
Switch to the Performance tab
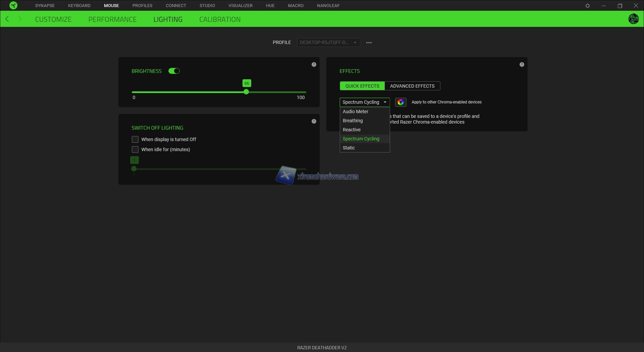[112, 19]
